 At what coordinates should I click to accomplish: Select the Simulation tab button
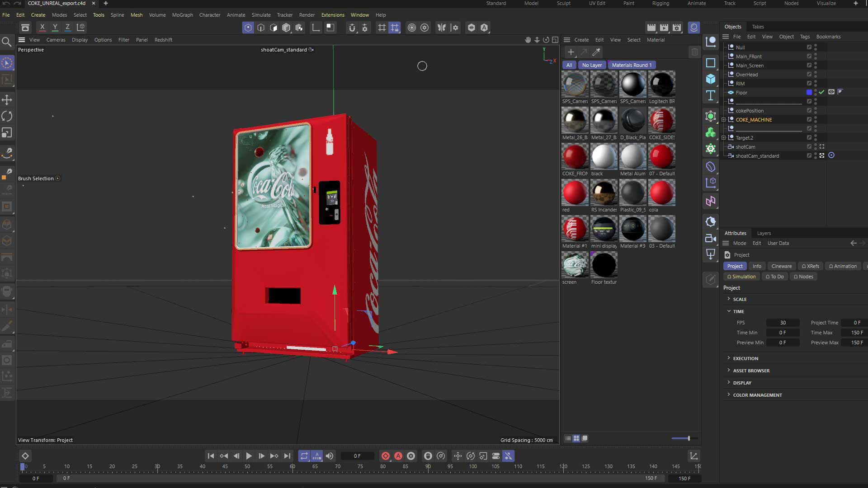741,277
